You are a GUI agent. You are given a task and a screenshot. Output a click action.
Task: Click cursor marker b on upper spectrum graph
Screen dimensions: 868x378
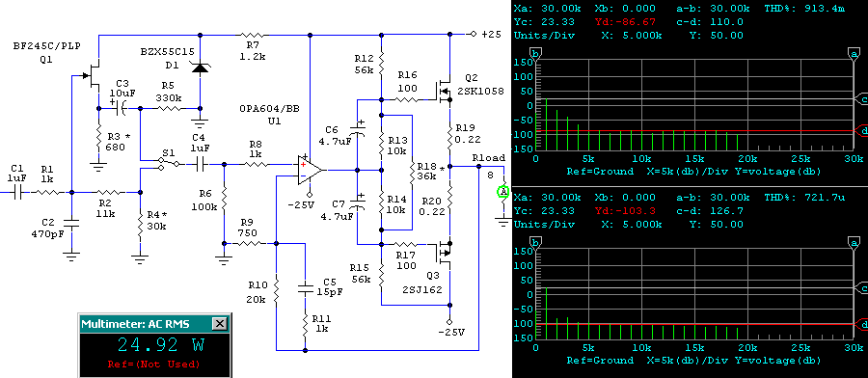tap(535, 53)
